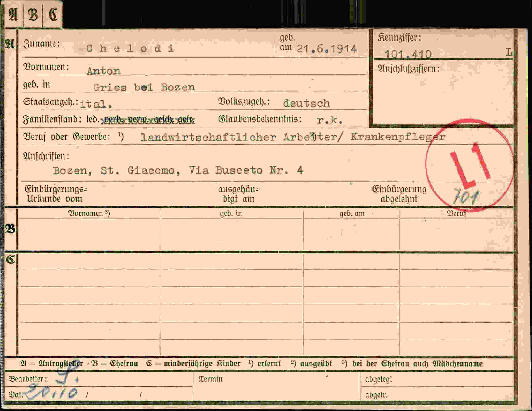Screen dimensions: 532x411
Task: Click the word 'Krankenpfleger'
Action: coord(398,137)
